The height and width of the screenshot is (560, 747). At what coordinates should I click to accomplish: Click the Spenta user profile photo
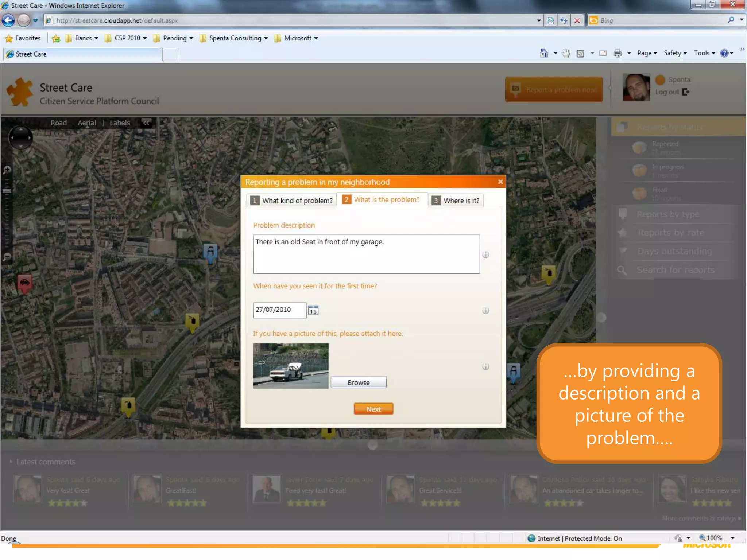tap(636, 87)
